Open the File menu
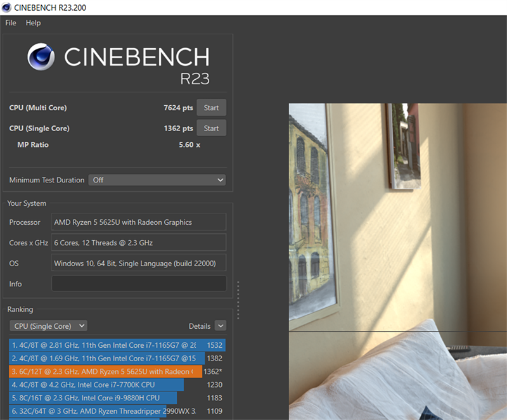This screenshot has height=420, width=507. click(10, 23)
